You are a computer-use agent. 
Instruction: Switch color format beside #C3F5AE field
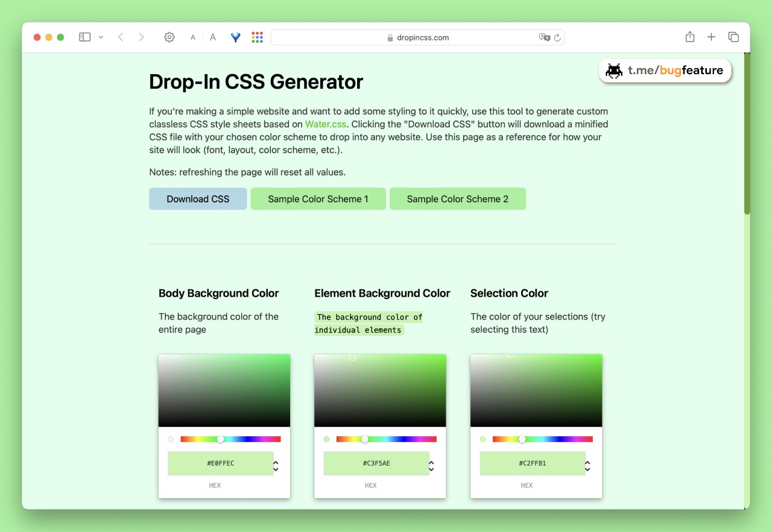(x=431, y=466)
